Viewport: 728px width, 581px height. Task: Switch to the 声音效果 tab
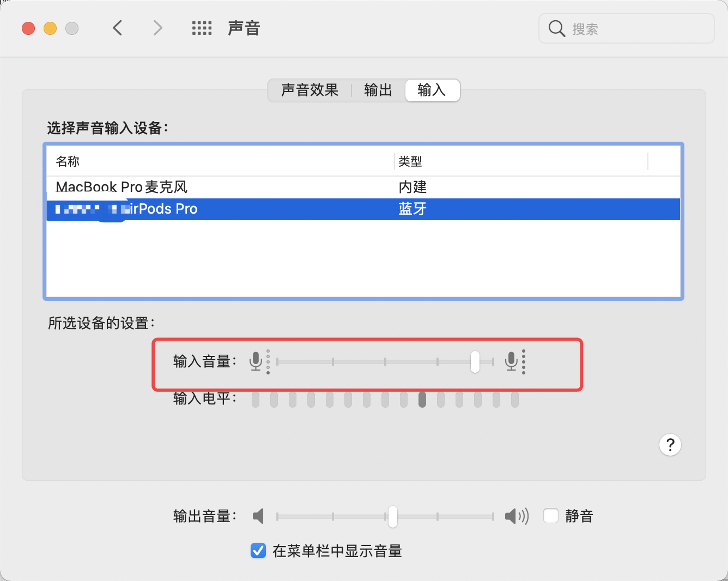pyautogui.click(x=310, y=90)
